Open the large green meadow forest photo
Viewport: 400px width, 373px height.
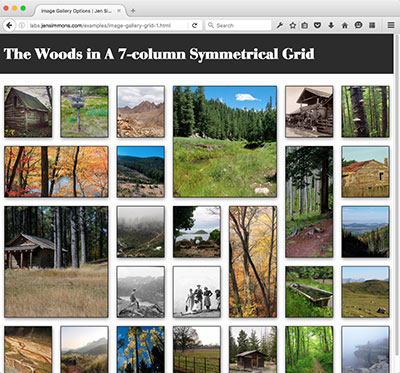[x=225, y=142]
